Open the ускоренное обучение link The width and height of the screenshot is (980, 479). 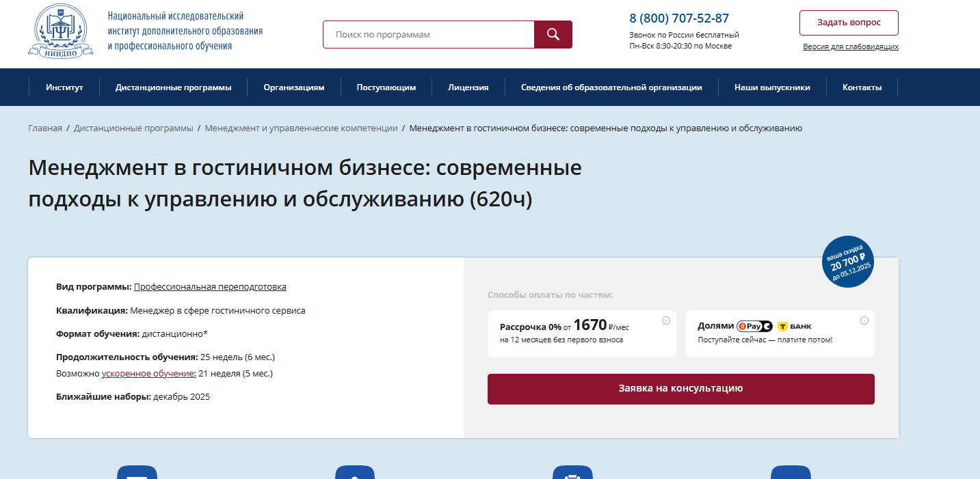click(148, 374)
